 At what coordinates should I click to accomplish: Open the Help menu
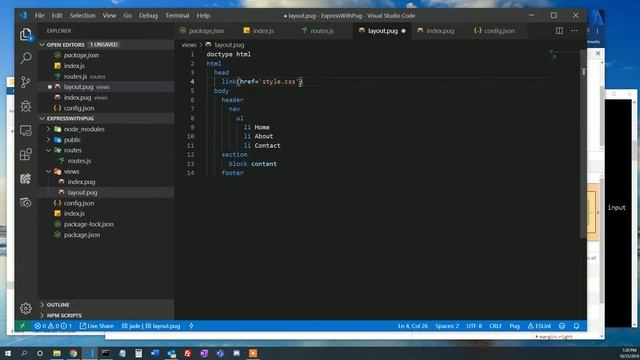coord(203,16)
